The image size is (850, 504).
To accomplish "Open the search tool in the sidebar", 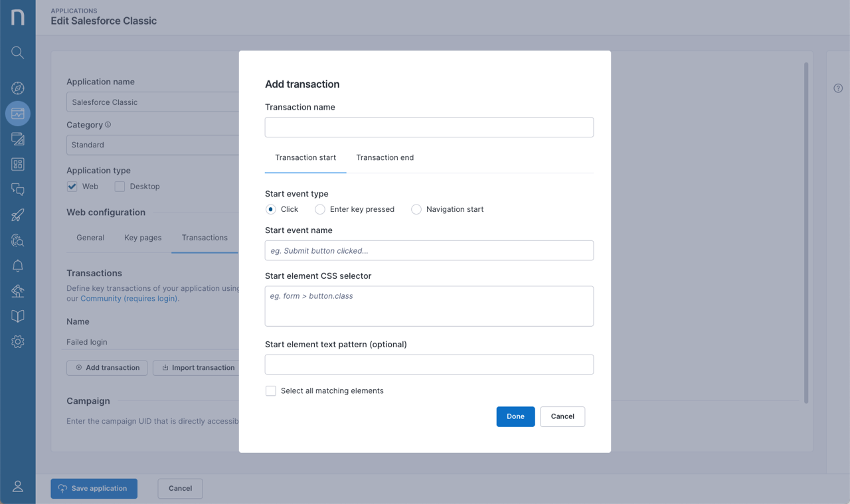I will 17,52.
